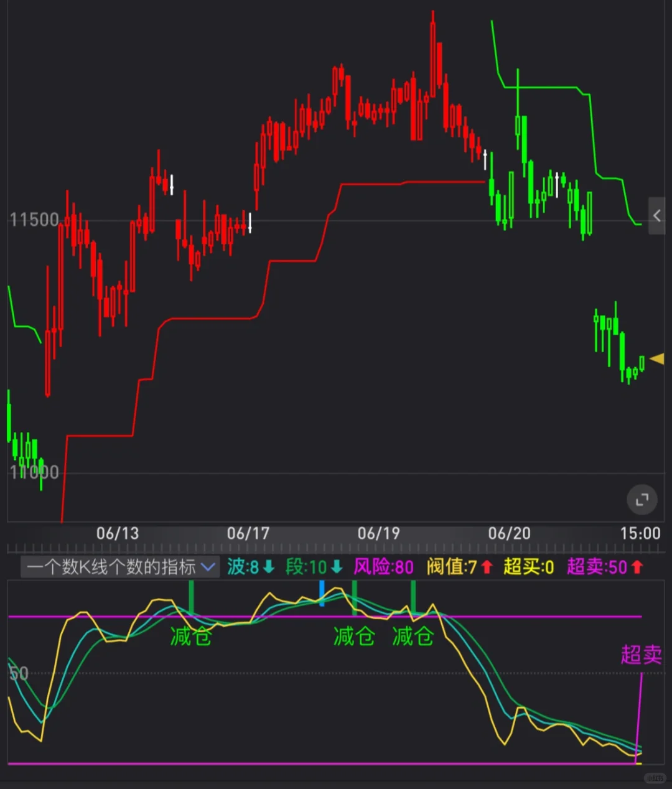
Task: Click the 风险:80 indicator label
Action: (384, 567)
